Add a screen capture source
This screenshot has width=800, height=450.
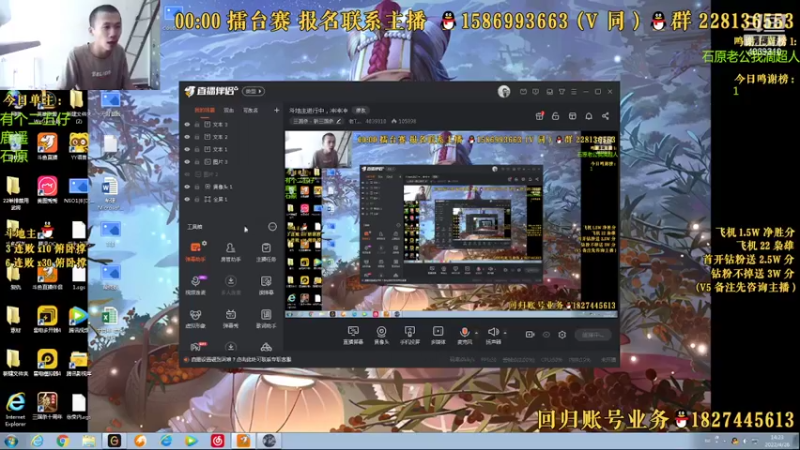tap(353, 335)
